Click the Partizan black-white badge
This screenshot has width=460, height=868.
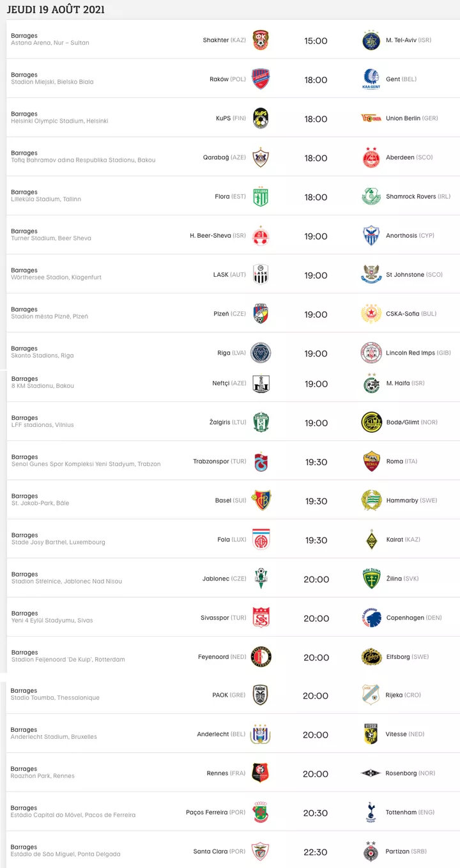click(x=371, y=851)
